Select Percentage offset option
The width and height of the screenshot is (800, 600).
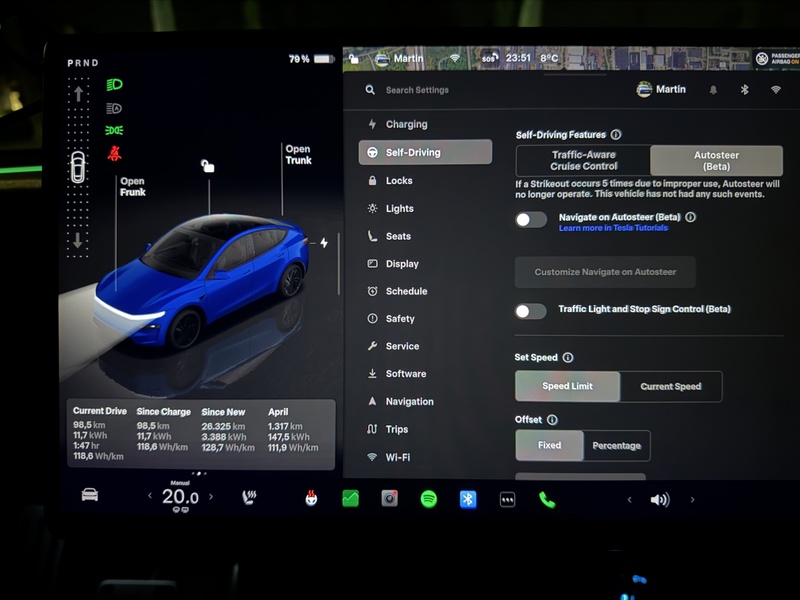point(616,445)
